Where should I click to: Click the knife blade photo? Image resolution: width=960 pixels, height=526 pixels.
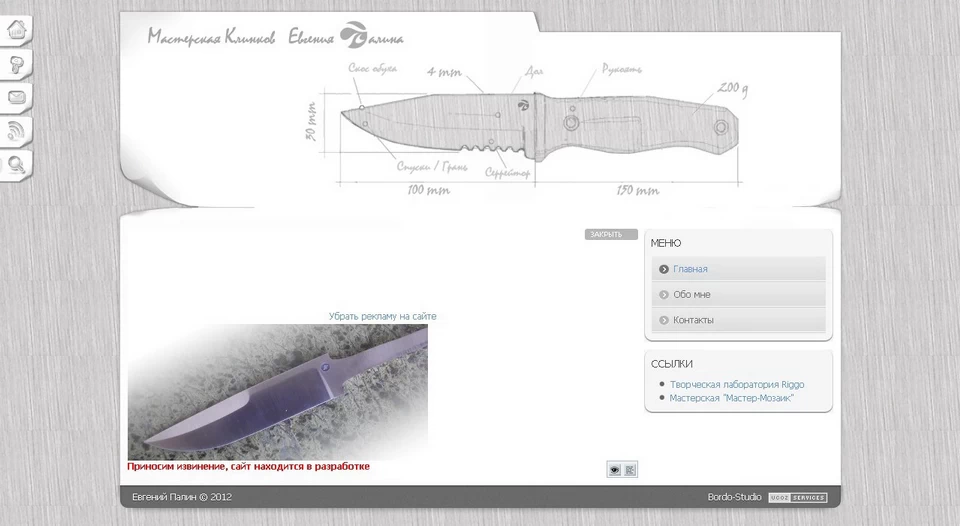[277, 391]
